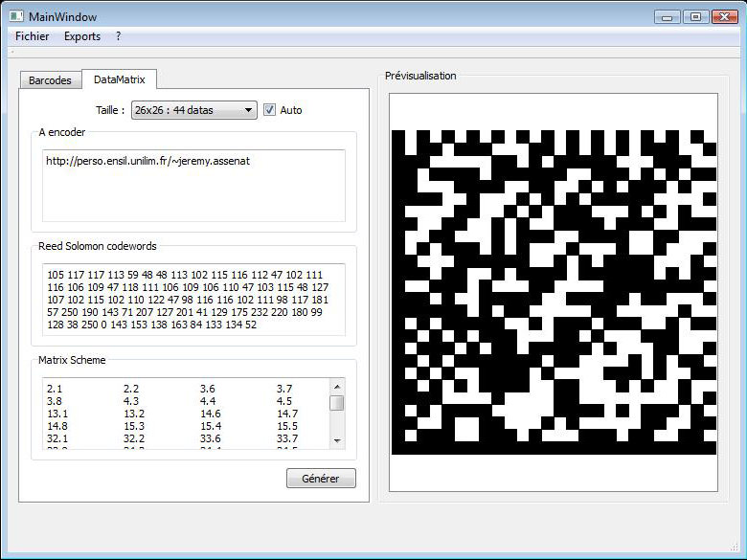Screen dimensions: 747x560
Task: Click matrix scheme entry '4.3'
Action: coord(131,401)
